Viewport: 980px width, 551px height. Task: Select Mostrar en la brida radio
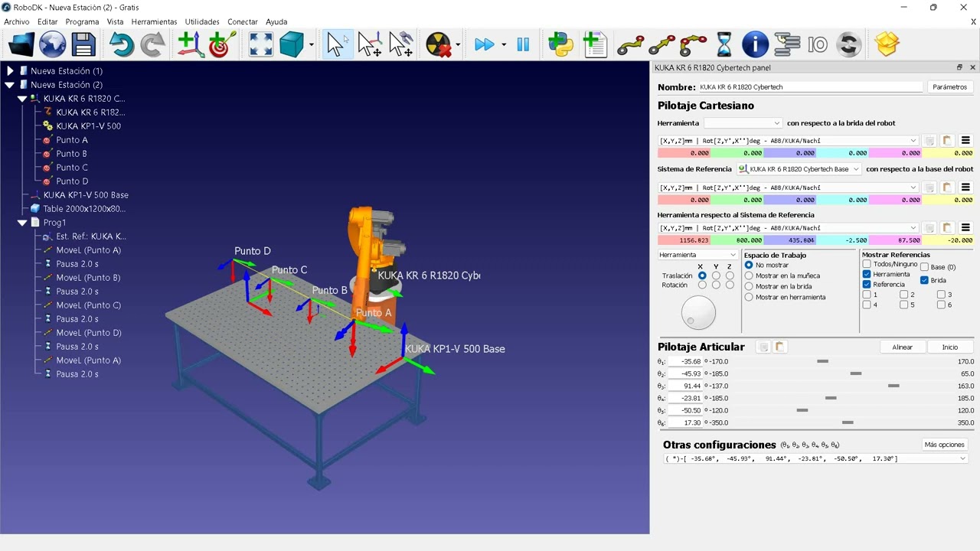click(x=749, y=286)
